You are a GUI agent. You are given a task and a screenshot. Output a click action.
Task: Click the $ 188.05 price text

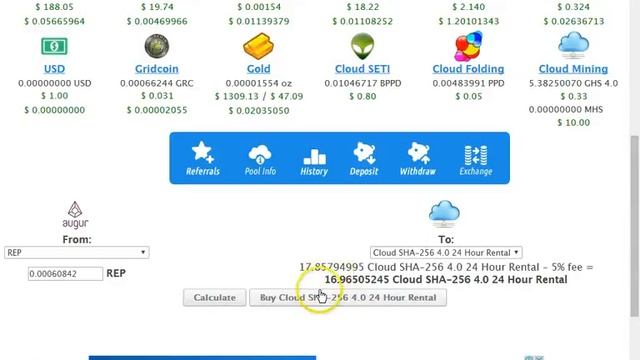54,7
